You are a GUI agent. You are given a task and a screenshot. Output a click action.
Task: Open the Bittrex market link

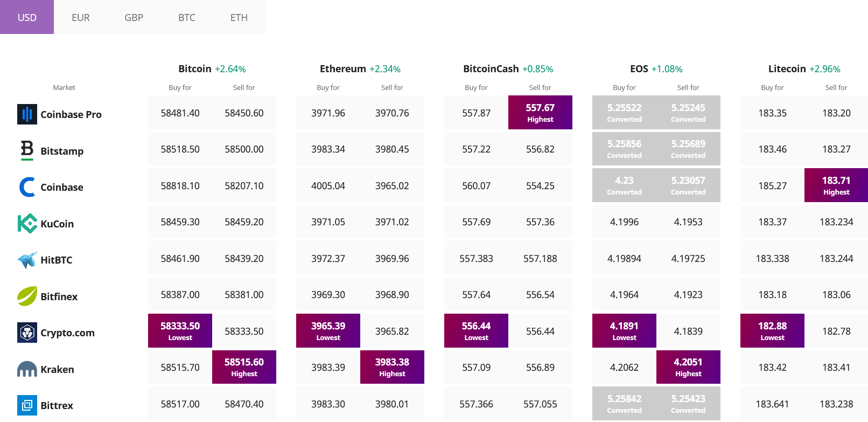(x=57, y=405)
